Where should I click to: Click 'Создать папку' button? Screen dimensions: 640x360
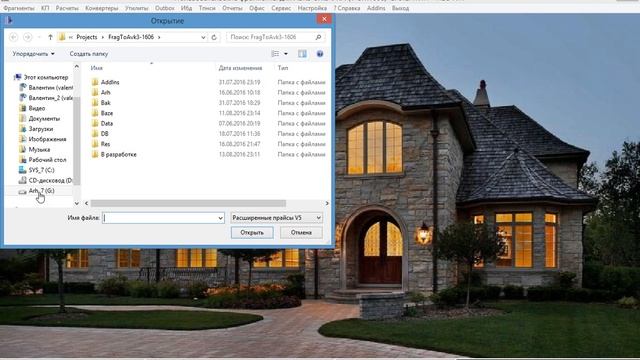tap(89, 54)
